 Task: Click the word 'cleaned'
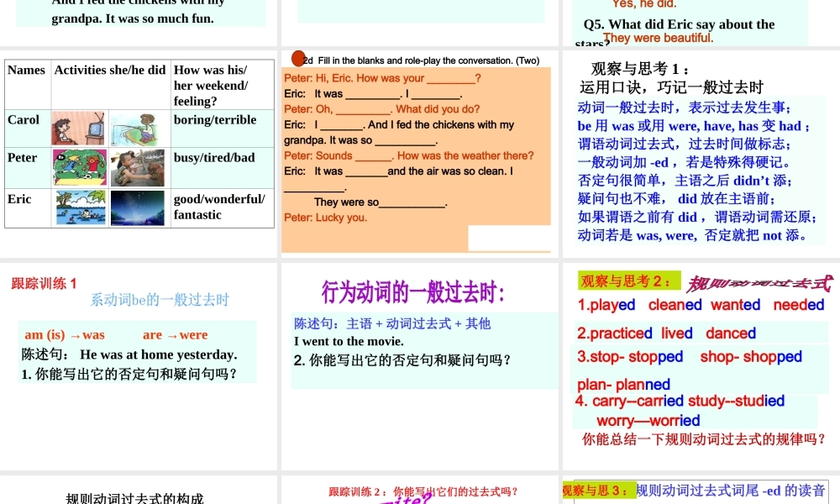[675, 305]
